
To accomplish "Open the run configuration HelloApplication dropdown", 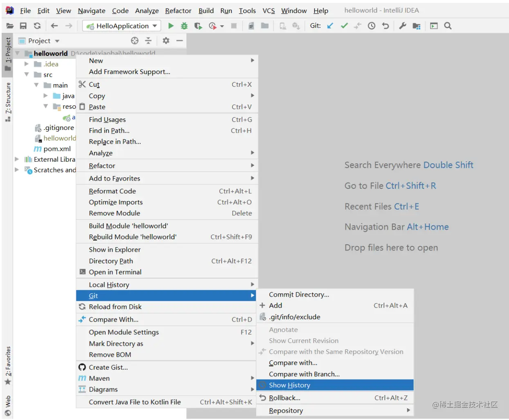I will (121, 26).
